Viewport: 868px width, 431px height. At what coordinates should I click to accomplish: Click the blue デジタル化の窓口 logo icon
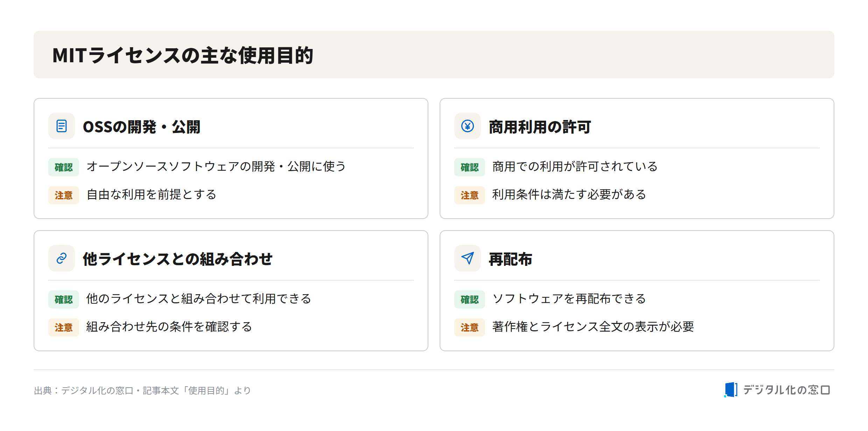point(730,390)
